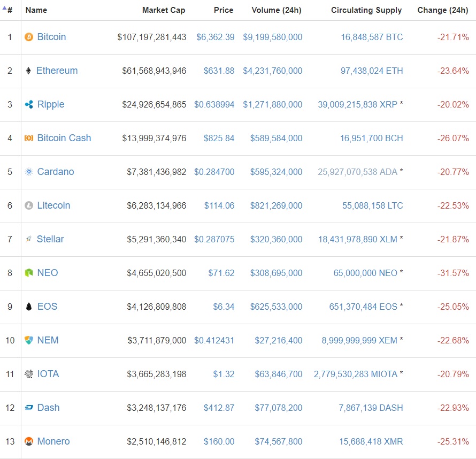This screenshot has width=476, height=459.
Task: Open the Monero name link
Action: pyautogui.click(x=53, y=441)
